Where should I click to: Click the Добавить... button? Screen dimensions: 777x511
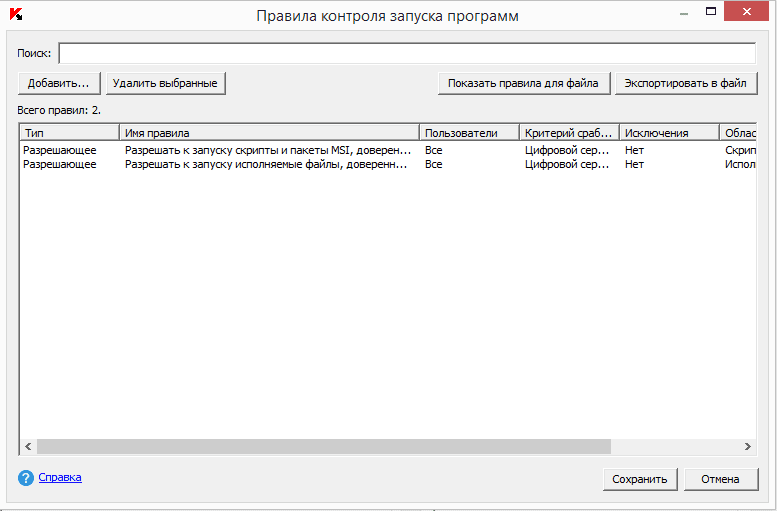pyautogui.click(x=59, y=83)
